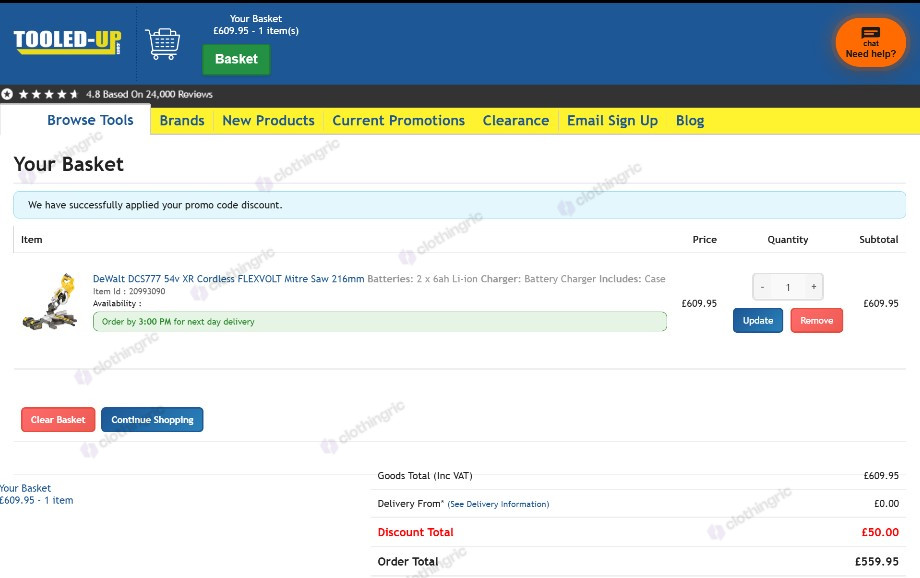Open the chat Need help bubble
This screenshot has height=578, width=920.
tap(871, 42)
